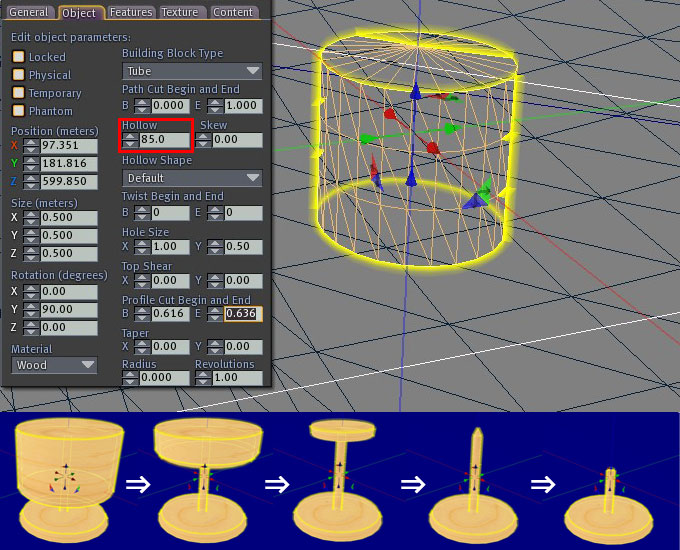Screen dimensions: 680x550
Task: Click the Position Y field 181.816
Action: tap(69, 164)
